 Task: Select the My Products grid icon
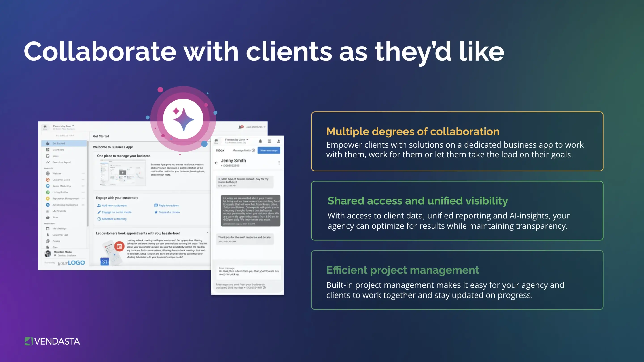48,211
